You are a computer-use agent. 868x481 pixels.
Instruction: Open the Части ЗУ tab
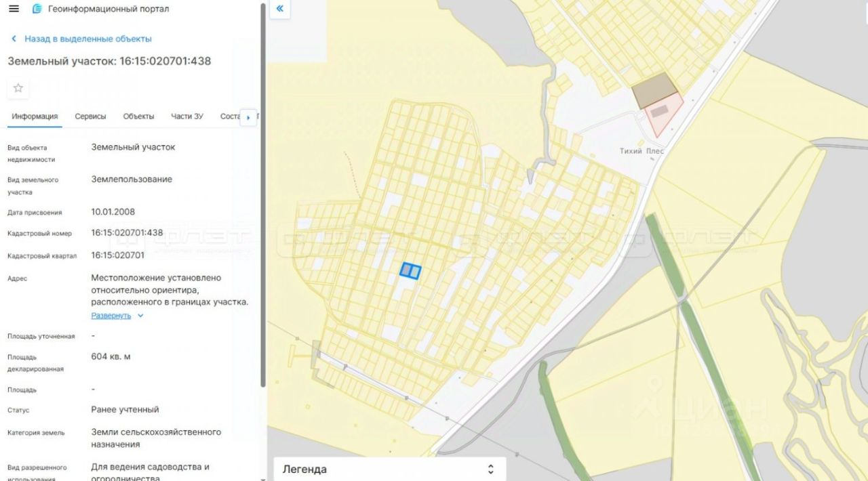pos(187,117)
